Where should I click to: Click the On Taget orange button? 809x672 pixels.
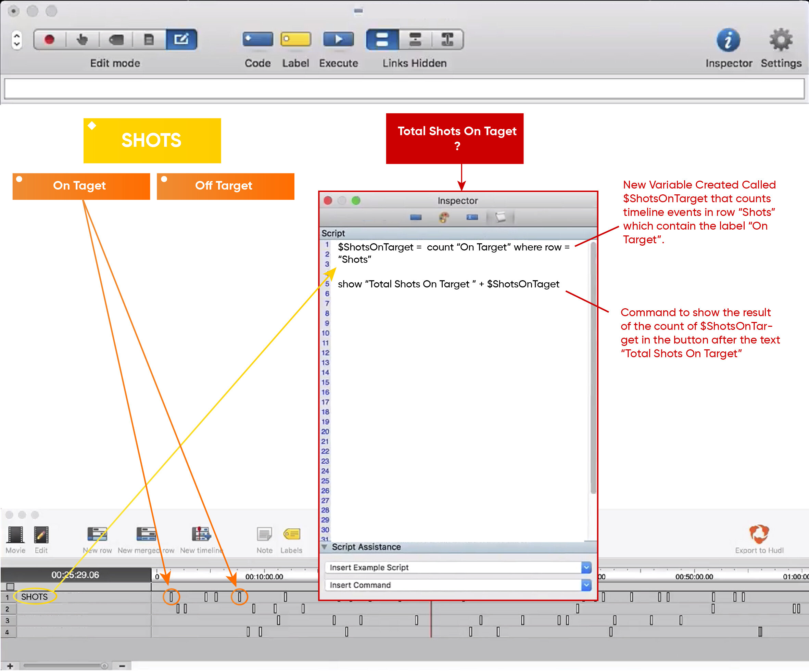81,186
